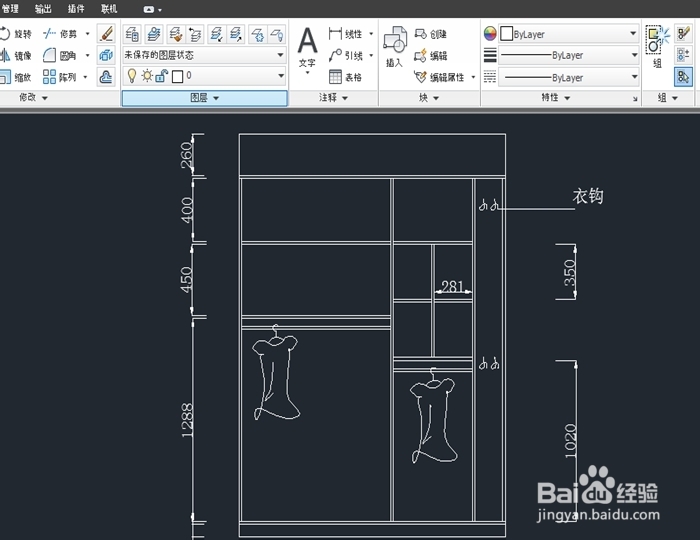Screen dimensions: 700x540
Task: Click the Make Object's Layer Current icon
Action: pos(154,34)
